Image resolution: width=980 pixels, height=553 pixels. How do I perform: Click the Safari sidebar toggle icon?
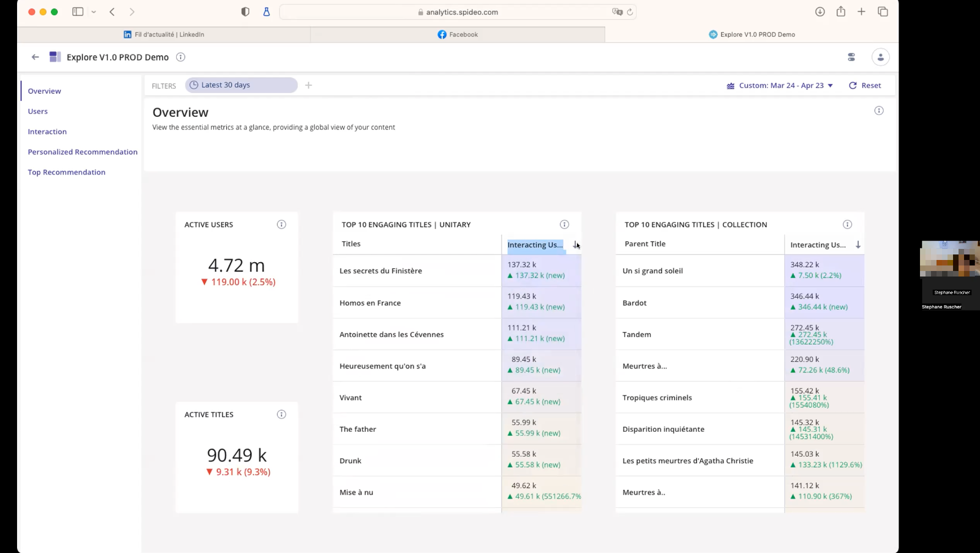[x=78, y=12]
